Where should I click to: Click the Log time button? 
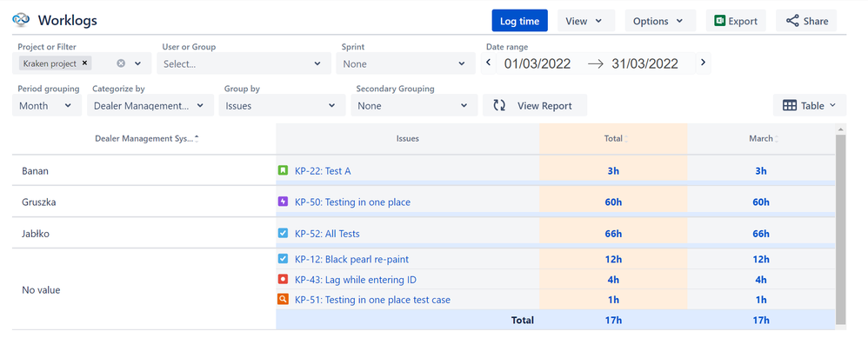coord(520,21)
